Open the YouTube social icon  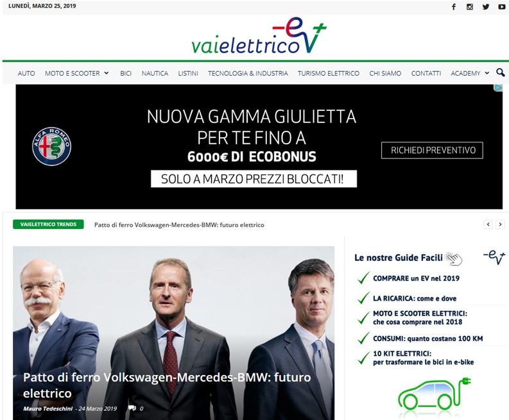[x=501, y=7]
